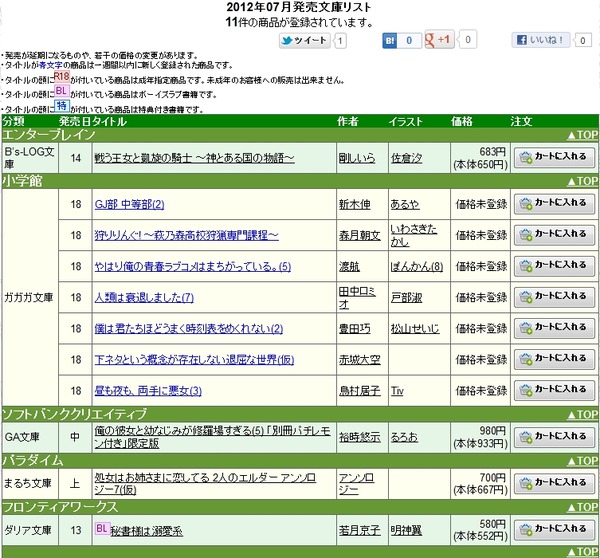Click price 980円 in GA文庫 row
600x558 pixels.
point(492,431)
